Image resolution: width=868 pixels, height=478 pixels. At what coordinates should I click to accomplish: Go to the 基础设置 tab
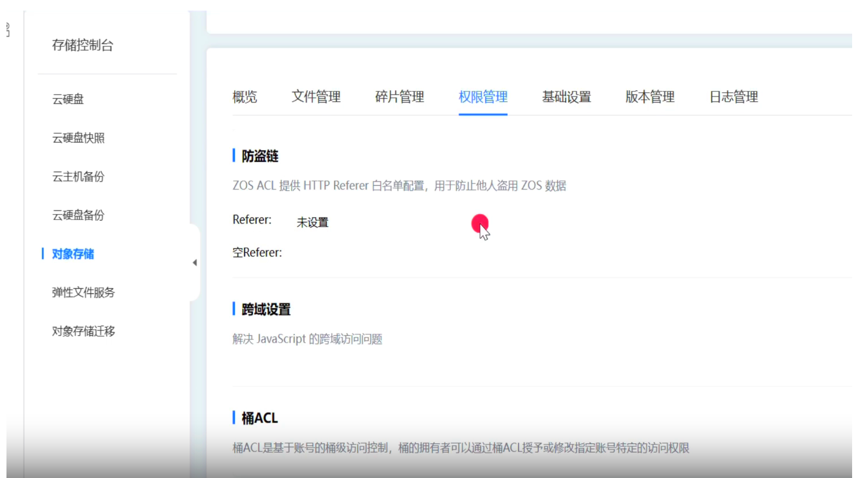click(567, 97)
